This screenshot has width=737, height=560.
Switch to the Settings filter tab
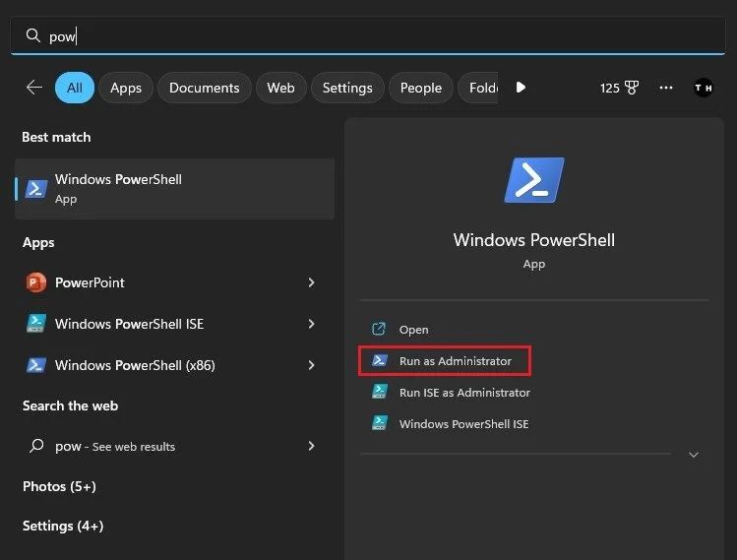click(x=347, y=88)
